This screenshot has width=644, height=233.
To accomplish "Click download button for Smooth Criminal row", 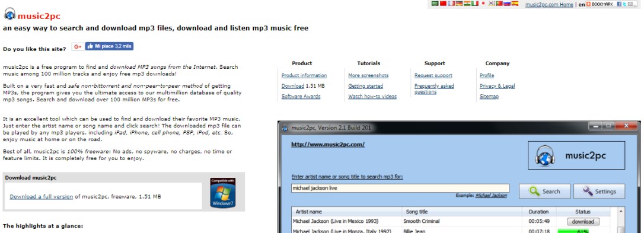I will pyautogui.click(x=583, y=222).
